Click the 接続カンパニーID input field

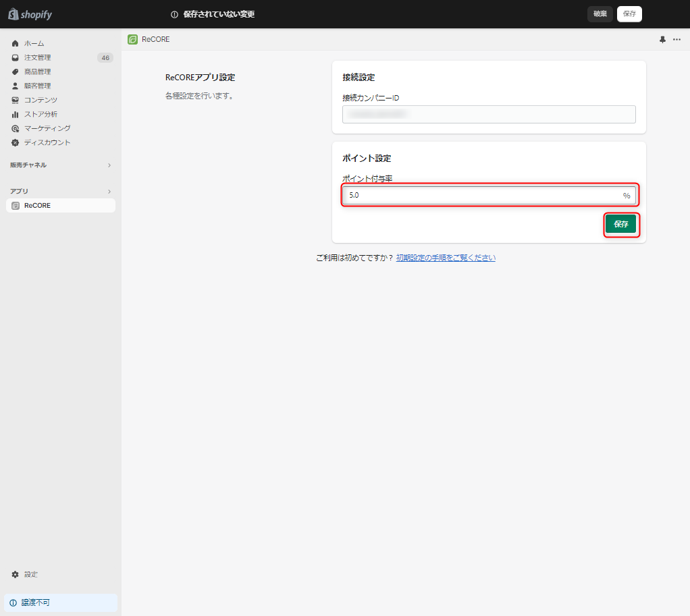click(489, 114)
